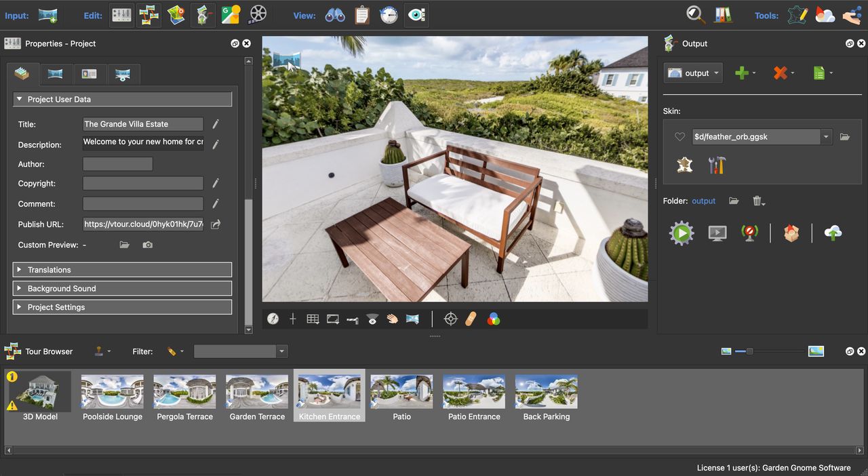Collapse the Project User Data section
This screenshot has height=476, width=868.
(122, 99)
